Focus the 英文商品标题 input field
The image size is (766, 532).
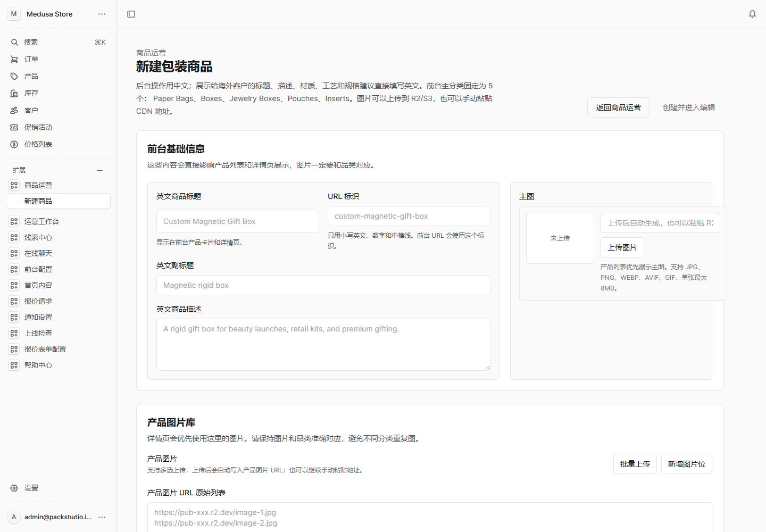click(x=238, y=221)
